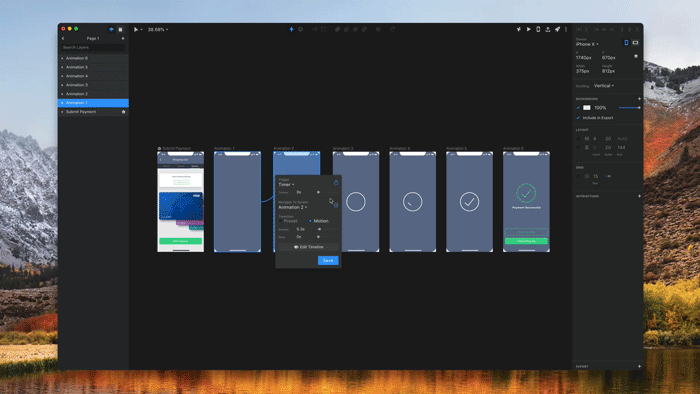This screenshot has width=700, height=394.
Task: Click the export upload icon
Action: (548, 29)
